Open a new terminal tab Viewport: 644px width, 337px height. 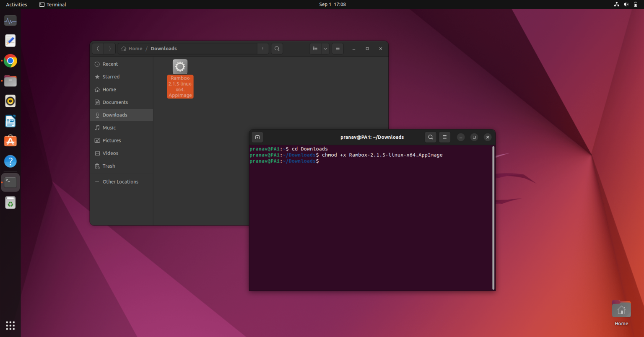[257, 137]
